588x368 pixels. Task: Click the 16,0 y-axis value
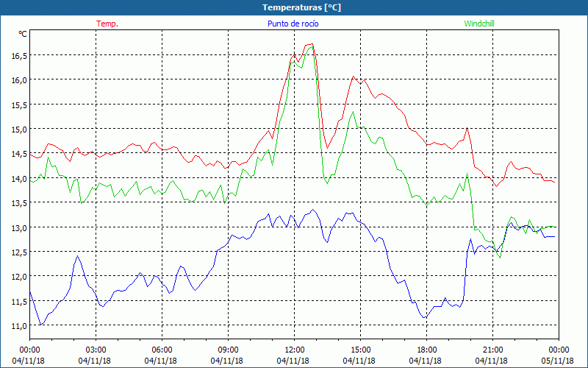19,80
